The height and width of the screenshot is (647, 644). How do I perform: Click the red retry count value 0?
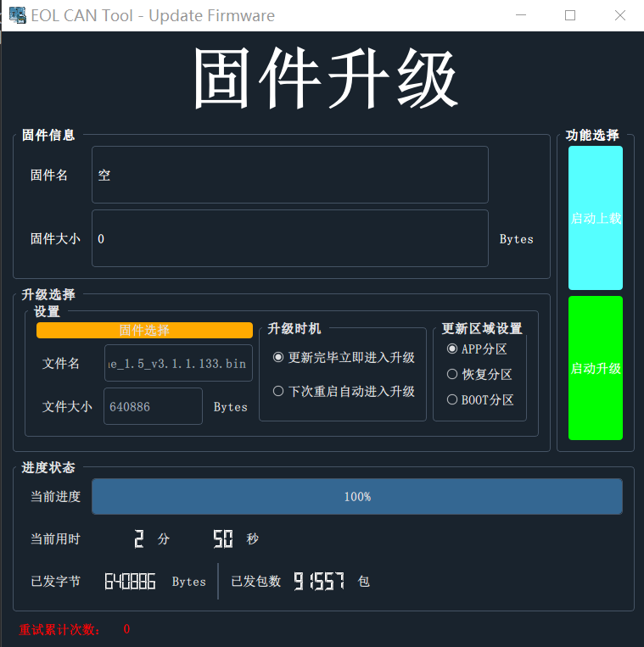point(126,629)
